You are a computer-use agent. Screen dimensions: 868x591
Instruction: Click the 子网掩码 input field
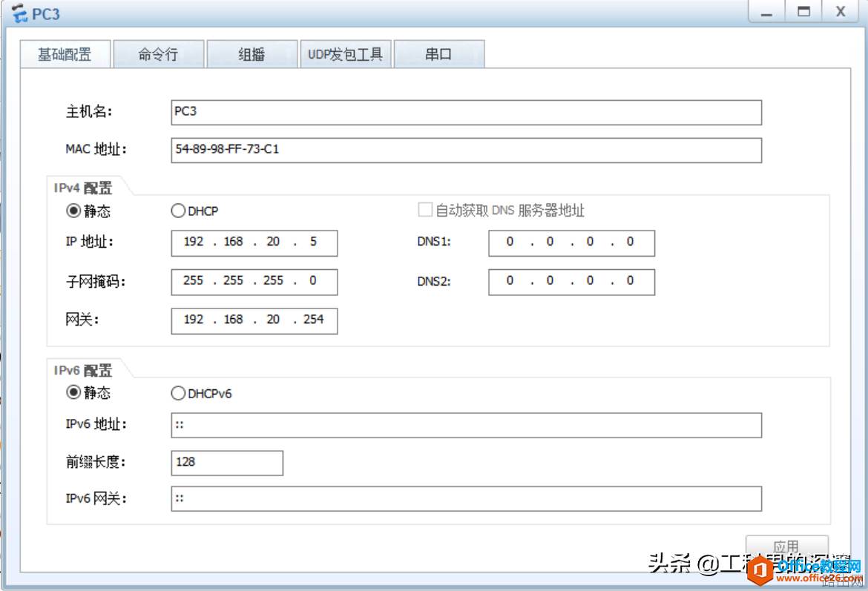coord(254,282)
